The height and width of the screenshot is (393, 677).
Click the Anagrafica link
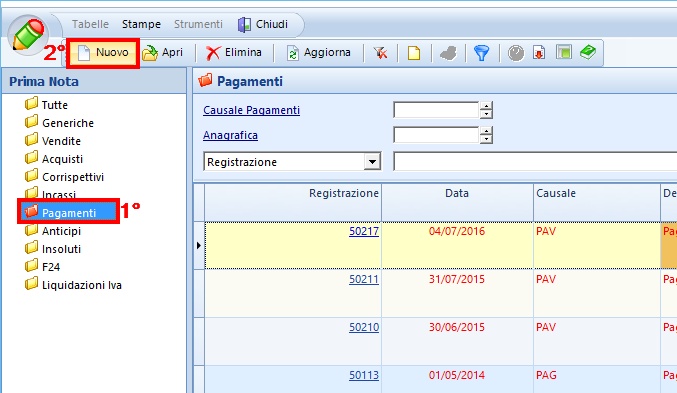pyautogui.click(x=230, y=135)
